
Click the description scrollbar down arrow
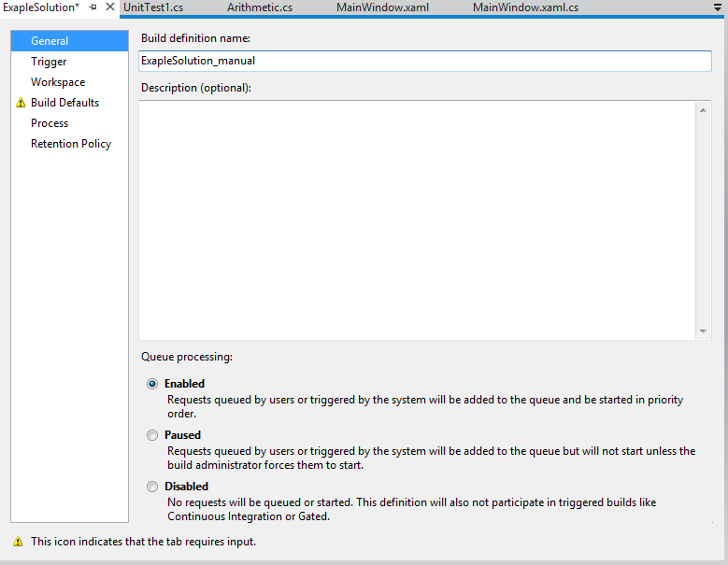tap(703, 332)
